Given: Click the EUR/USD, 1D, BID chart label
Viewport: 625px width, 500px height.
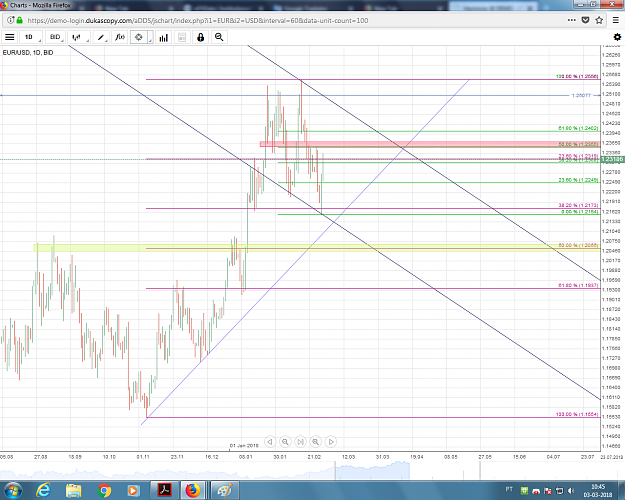Looking at the screenshot, I should coord(28,52).
